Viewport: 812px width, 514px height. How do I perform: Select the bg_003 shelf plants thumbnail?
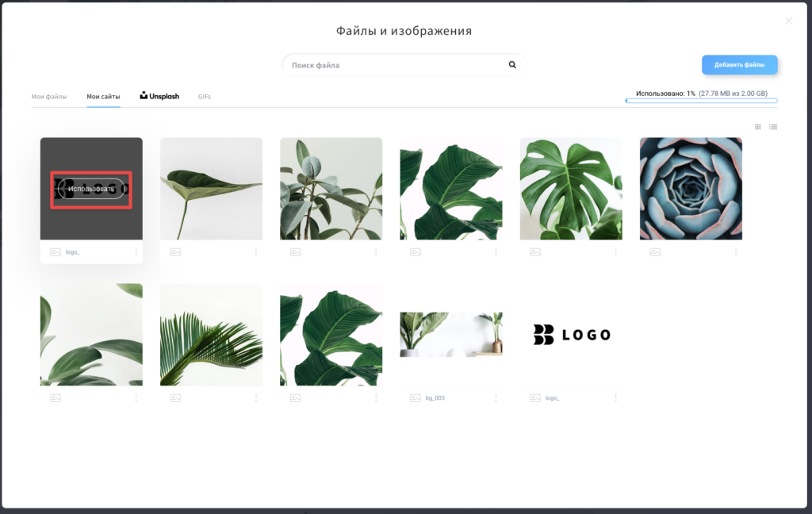click(x=451, y=335)
